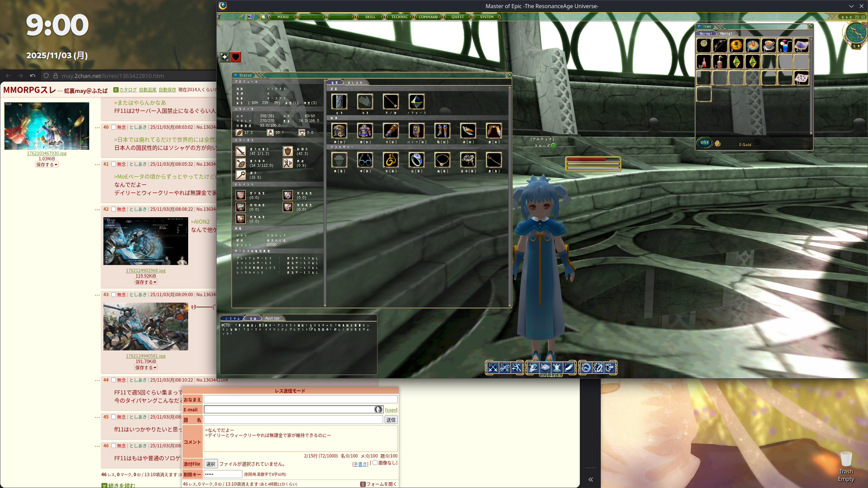
Task: Click the feather wing shortcut in slot 7
Action: click(569, 368)
